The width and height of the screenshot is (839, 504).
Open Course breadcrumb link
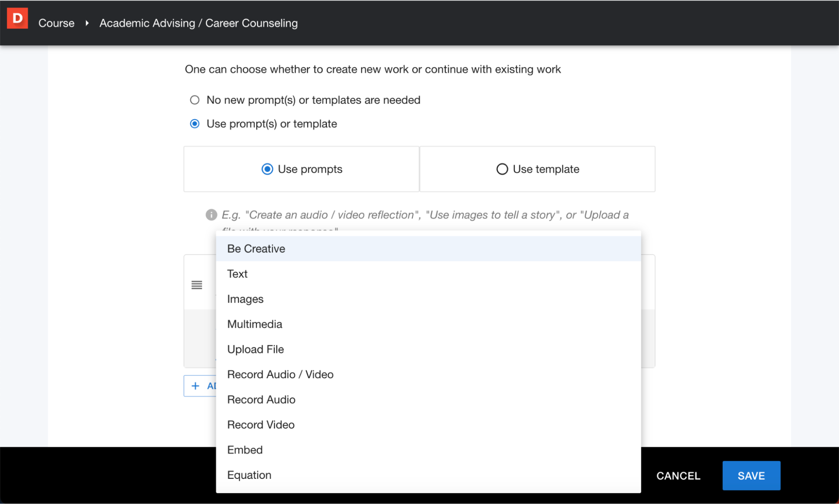point(56,23)
